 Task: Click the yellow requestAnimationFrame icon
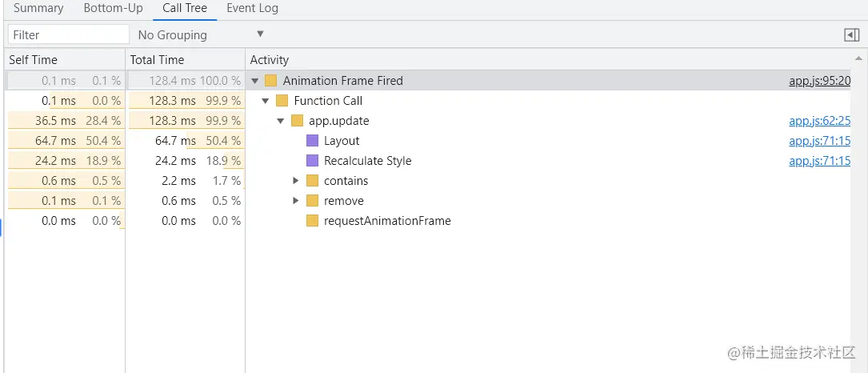(x=313, y=221)
